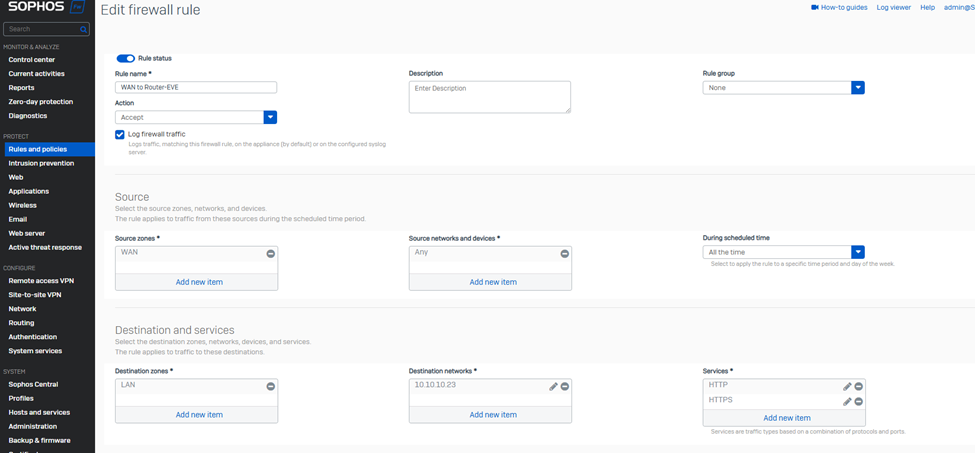Click Add new item under Services
The height and width of the screenshot is (453, 975).
[786, 418]
